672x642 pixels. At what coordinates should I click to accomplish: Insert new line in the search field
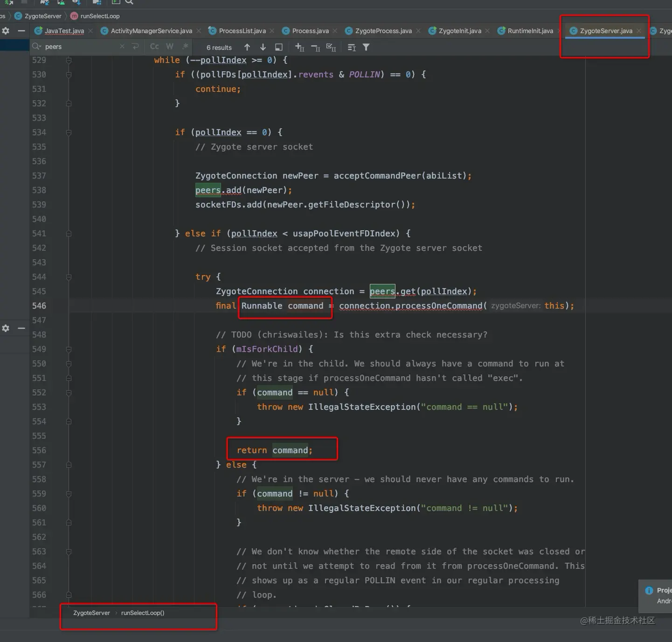(x=136, y=46)
